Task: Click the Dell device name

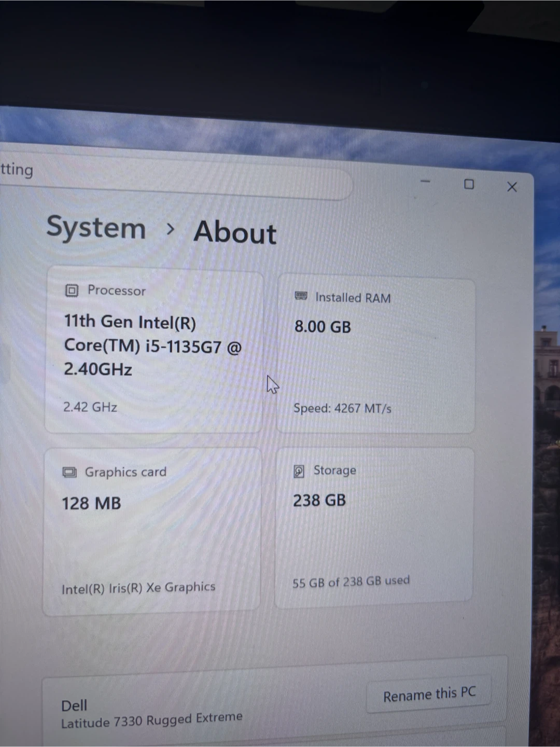Action: pos(74,706)
